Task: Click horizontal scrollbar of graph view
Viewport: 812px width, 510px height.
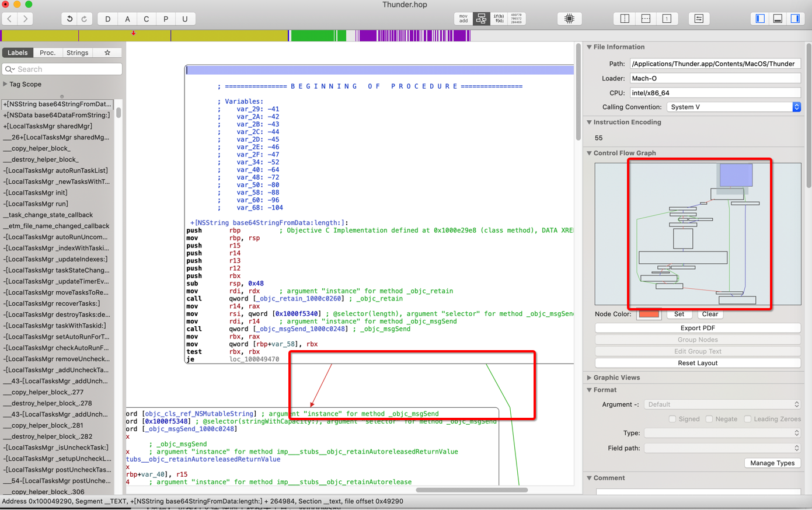Action: [x=472, y=490]
